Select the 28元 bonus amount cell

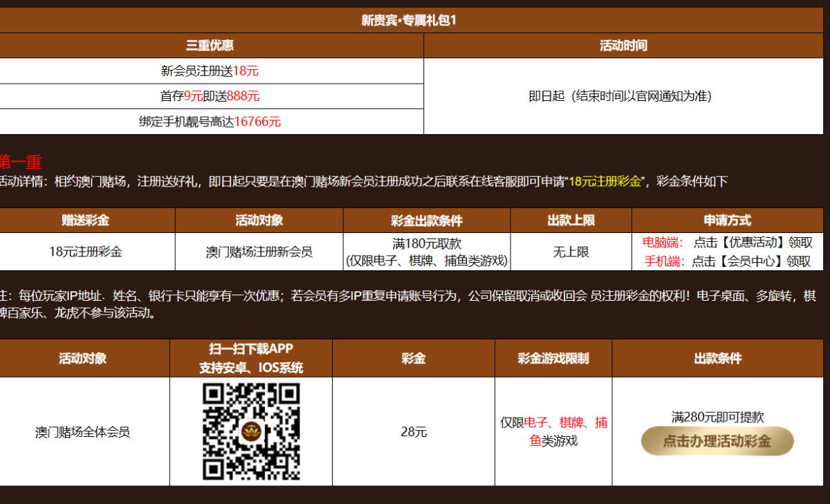(414, 432)
